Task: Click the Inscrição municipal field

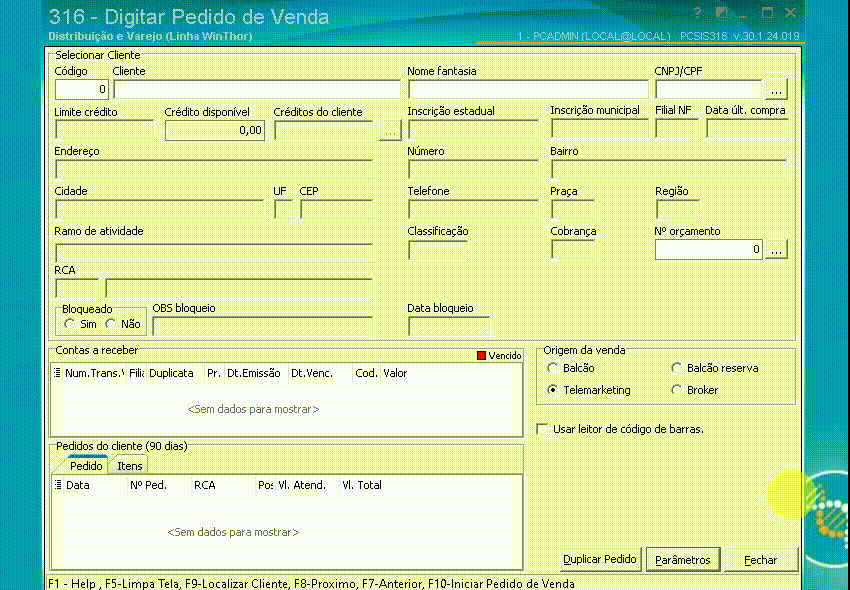Action: (x=600, y=130)
